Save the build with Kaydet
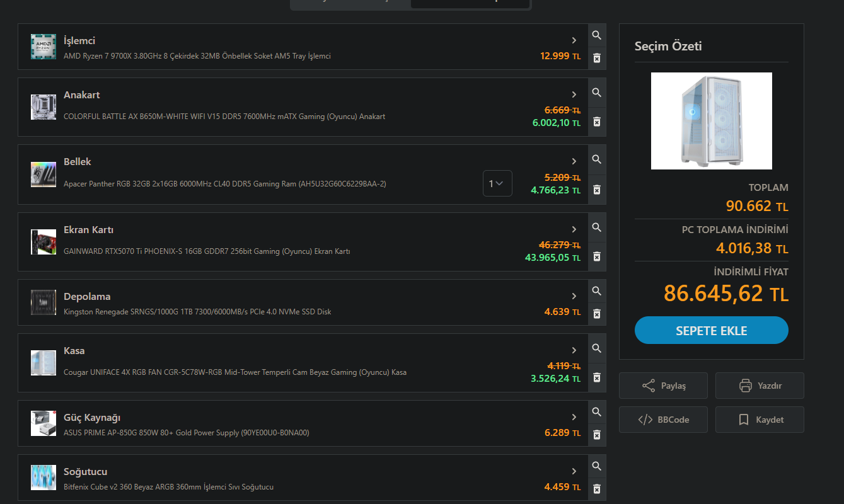The height and width of the screenshot is (504, 844). (760, 420)
